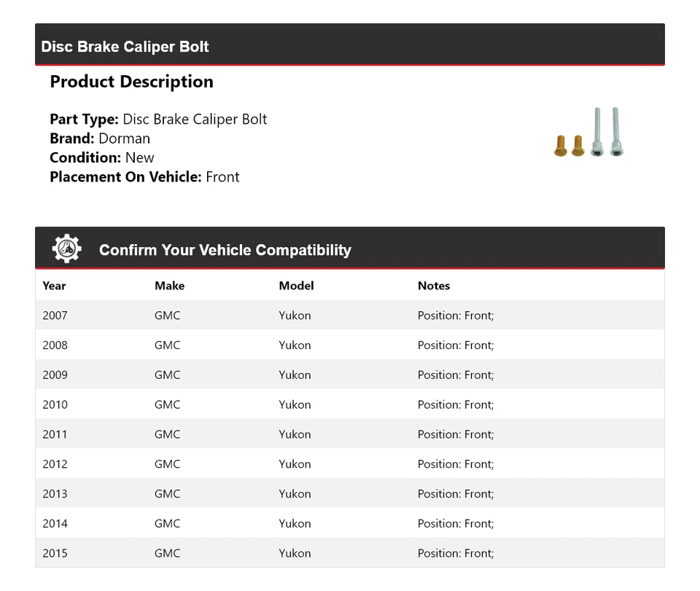Click the GMC make cell for 2012
This screenshot has width=700, height=591.
click(x=167, y=464)
